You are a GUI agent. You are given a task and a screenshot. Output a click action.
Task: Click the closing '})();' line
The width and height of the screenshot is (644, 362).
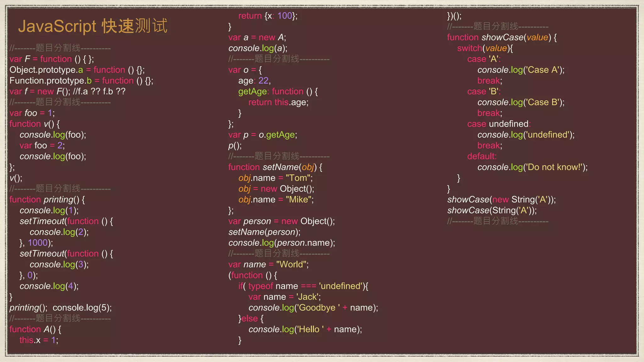[454, 16]
